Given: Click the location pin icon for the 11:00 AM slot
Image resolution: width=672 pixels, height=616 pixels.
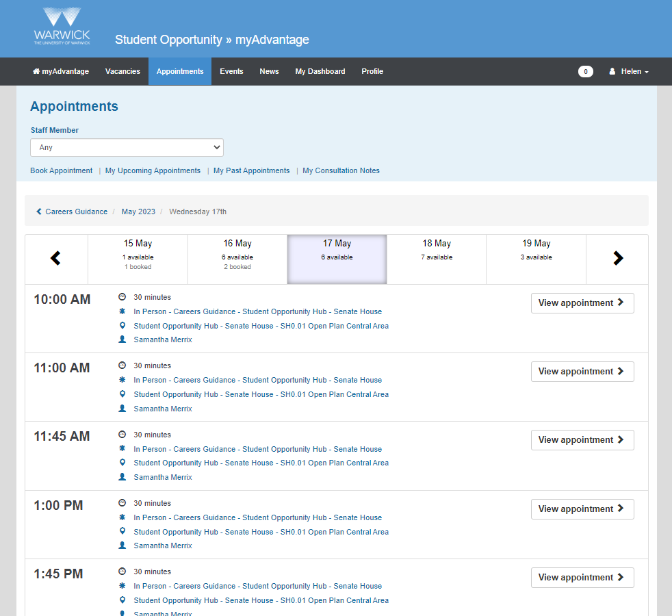Looking at the screenshot, I should pos(122,394).
